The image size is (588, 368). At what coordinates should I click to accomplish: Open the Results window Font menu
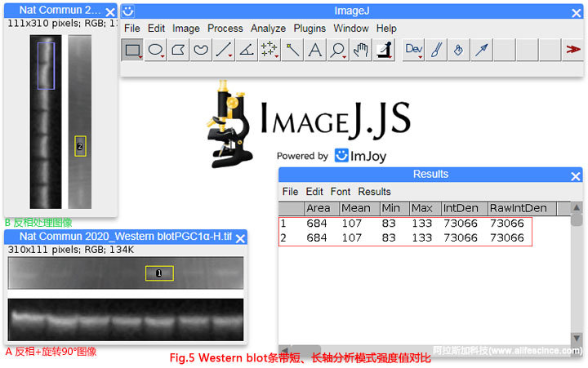(x=341, y=192)
